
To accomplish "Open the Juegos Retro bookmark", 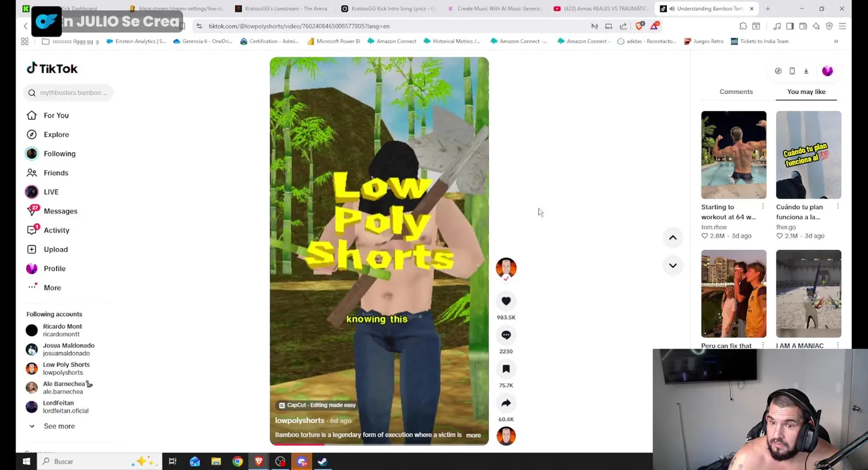I will [x=703, y=41].
